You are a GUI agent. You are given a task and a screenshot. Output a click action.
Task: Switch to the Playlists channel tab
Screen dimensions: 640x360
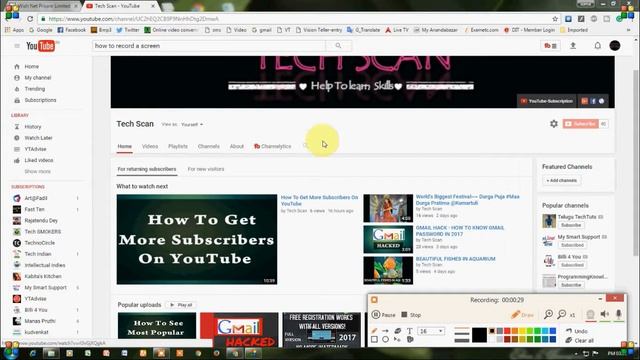pos(178,146)
